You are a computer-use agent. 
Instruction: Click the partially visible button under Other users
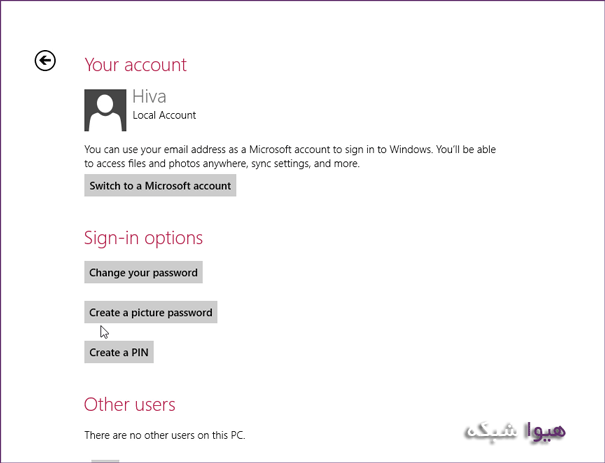coord(105,460)
